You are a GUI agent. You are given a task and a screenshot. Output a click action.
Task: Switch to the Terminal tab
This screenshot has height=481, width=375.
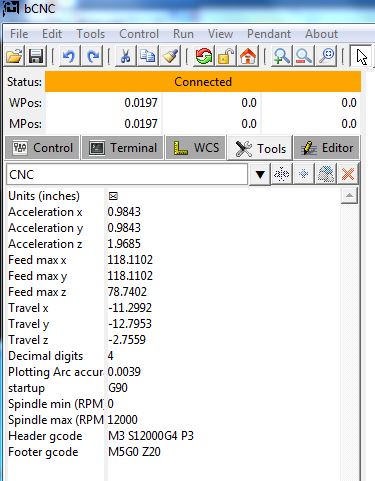[x=123, y=148]
